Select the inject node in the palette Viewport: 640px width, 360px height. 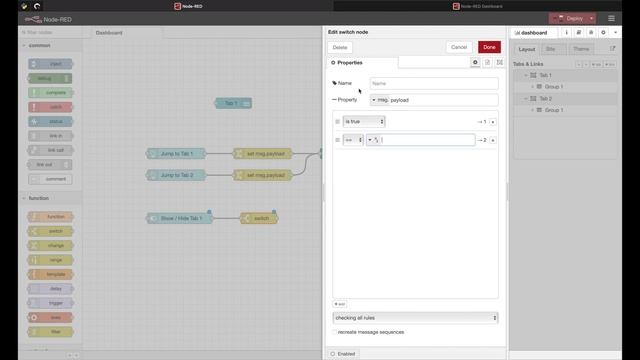coord(50,64)
